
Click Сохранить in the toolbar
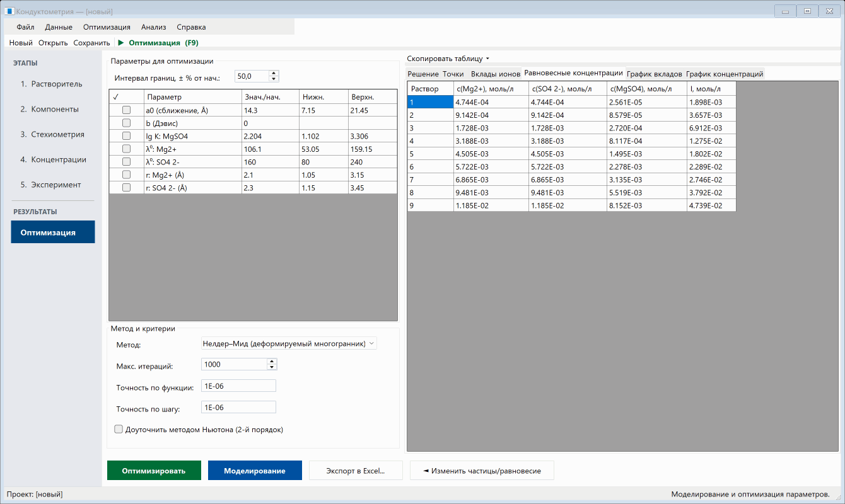coord(91,43)
